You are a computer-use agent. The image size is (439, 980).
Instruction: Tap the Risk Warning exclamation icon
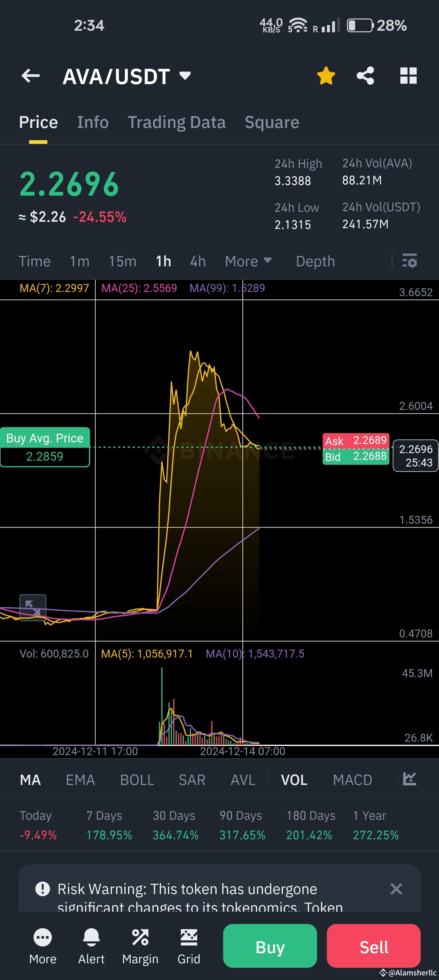43,889
